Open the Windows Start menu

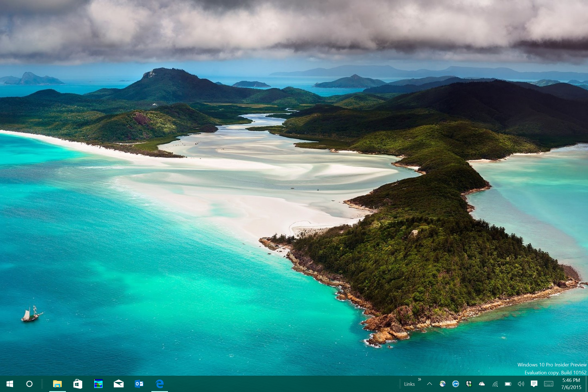click(x=10, y=384)
